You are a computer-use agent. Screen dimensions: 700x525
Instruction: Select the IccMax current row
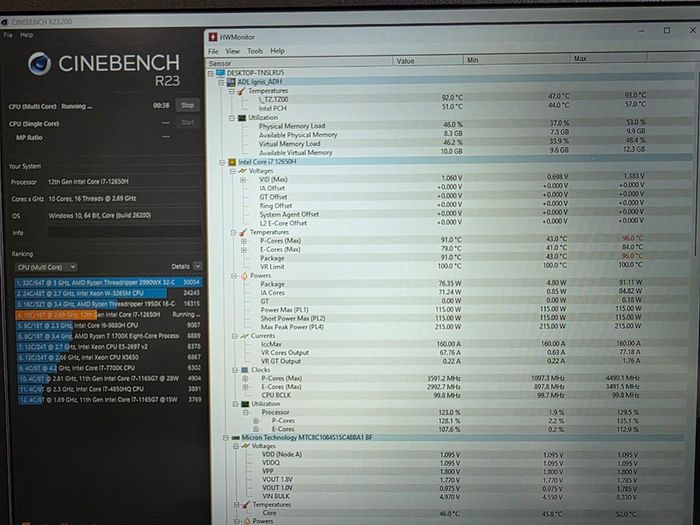click(x=452, y=344)
